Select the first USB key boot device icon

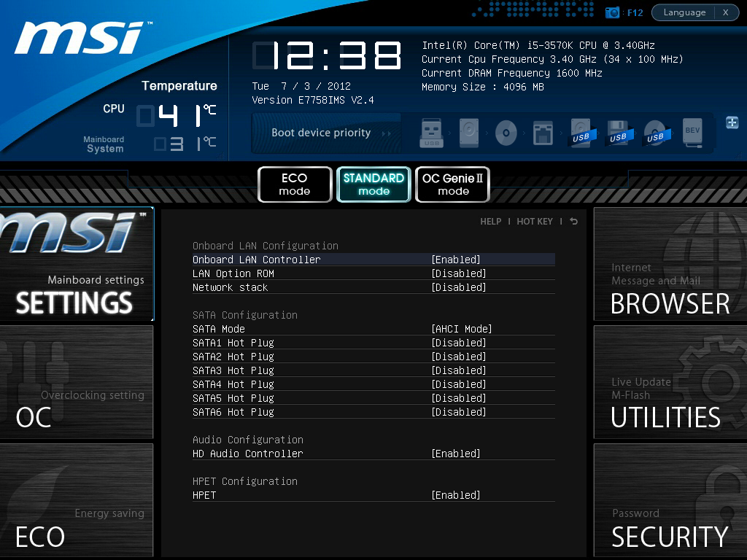click(x=431, y=133)
